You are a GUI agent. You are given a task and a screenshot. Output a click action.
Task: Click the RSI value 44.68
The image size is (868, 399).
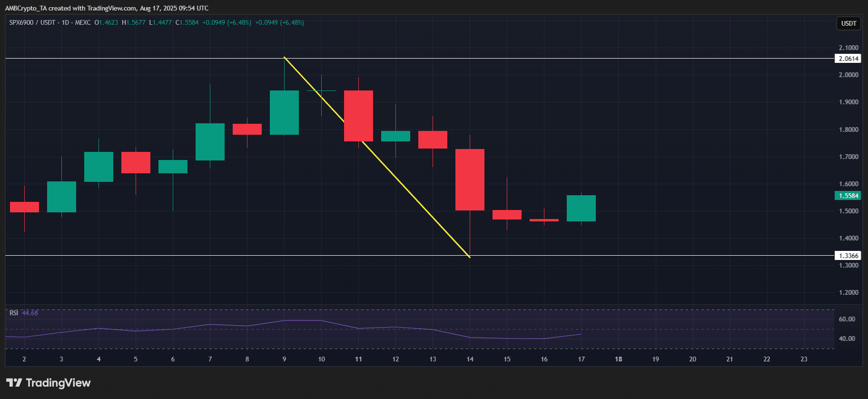tap(30, 313)
